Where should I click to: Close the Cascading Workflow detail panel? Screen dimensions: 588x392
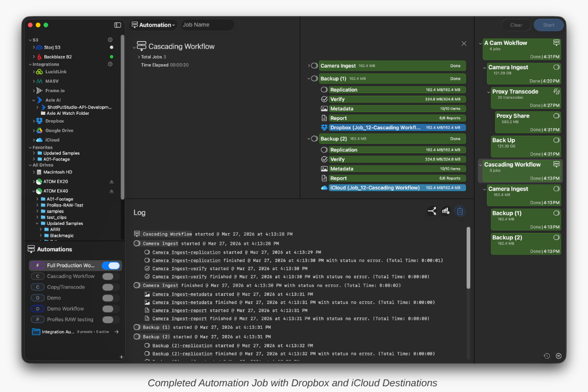coord(464,44)
